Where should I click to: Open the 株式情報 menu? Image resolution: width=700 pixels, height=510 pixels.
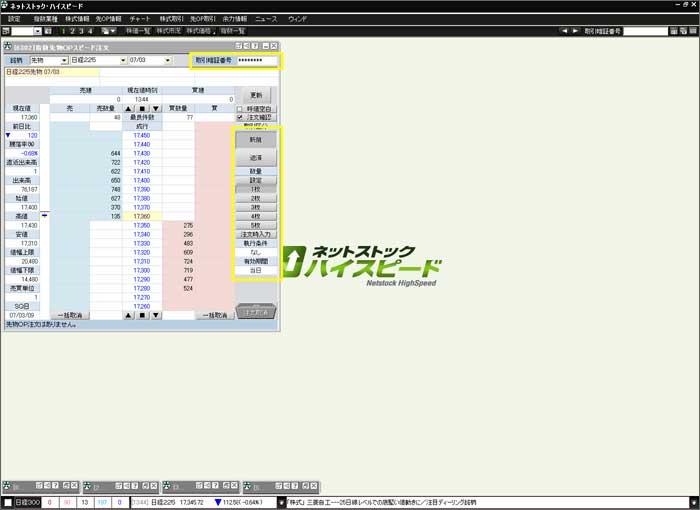[77, 19]
